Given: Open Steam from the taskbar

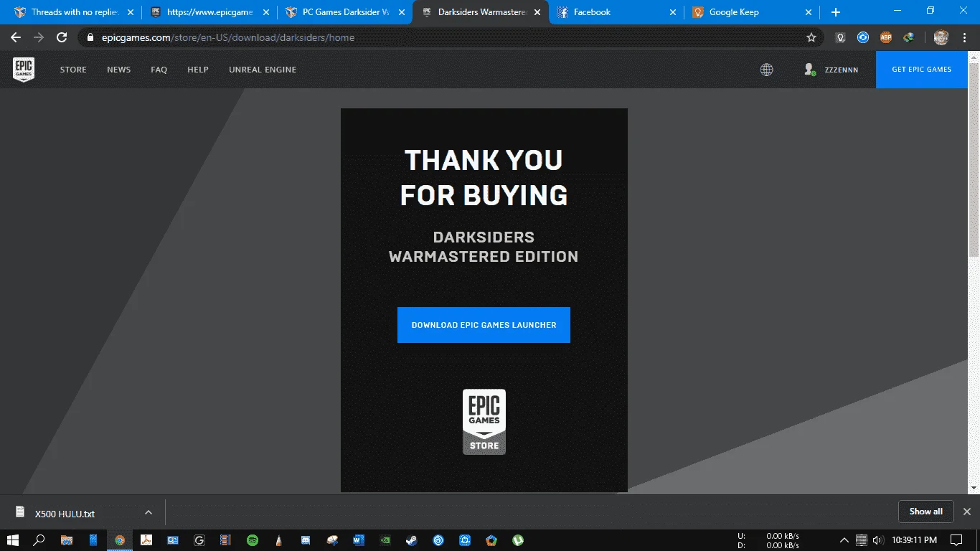Looking at the screenshot, I should 411,540.
